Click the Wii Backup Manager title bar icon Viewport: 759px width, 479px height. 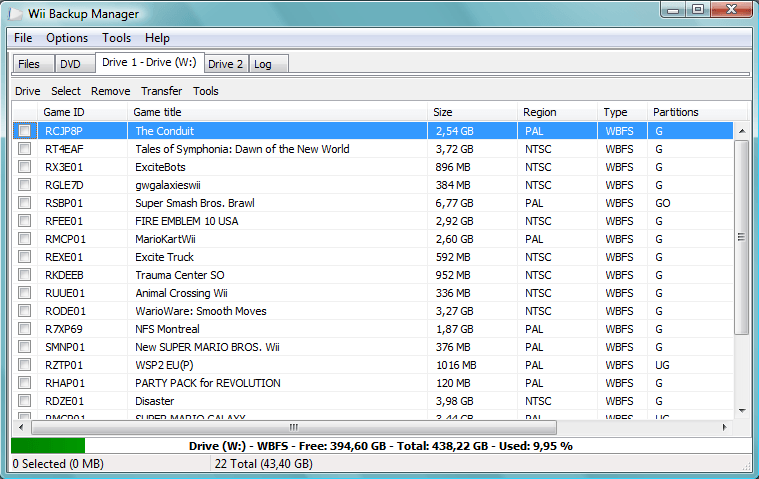(x=15, y=14)
